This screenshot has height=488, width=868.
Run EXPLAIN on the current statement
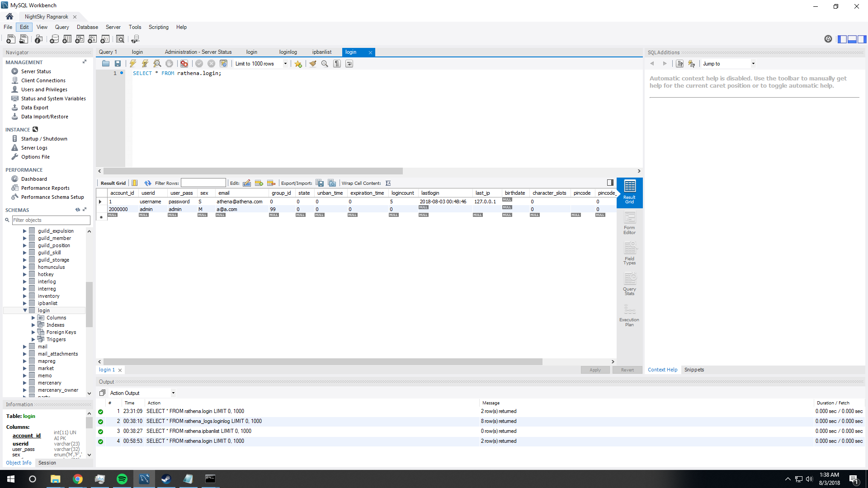click(x=157, y=64)
